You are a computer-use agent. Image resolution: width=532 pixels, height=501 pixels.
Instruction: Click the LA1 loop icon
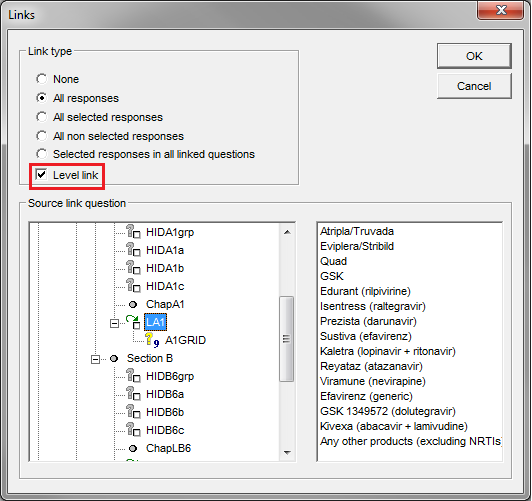[x=133, y=322]
